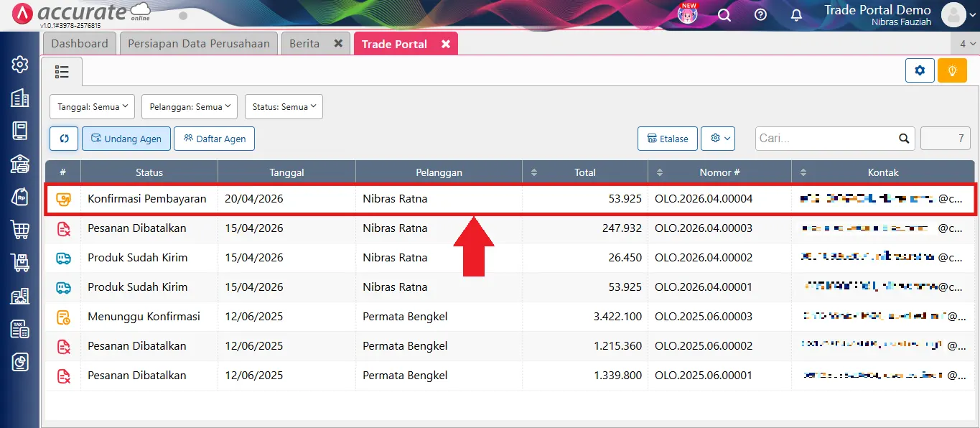Click status icon of Konfirmasi Pembayaran row
This screenshot has height=428, width=980.
pos(63,199)
